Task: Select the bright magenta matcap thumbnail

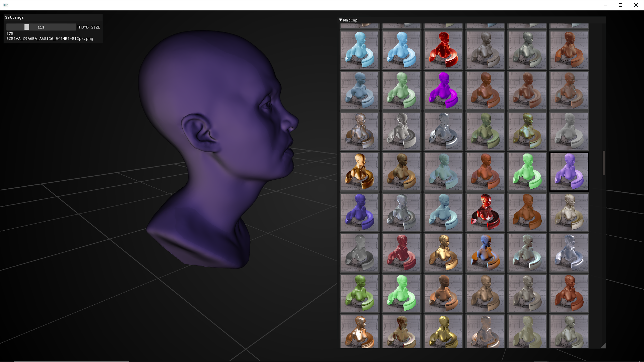Action: coord(443,90)
